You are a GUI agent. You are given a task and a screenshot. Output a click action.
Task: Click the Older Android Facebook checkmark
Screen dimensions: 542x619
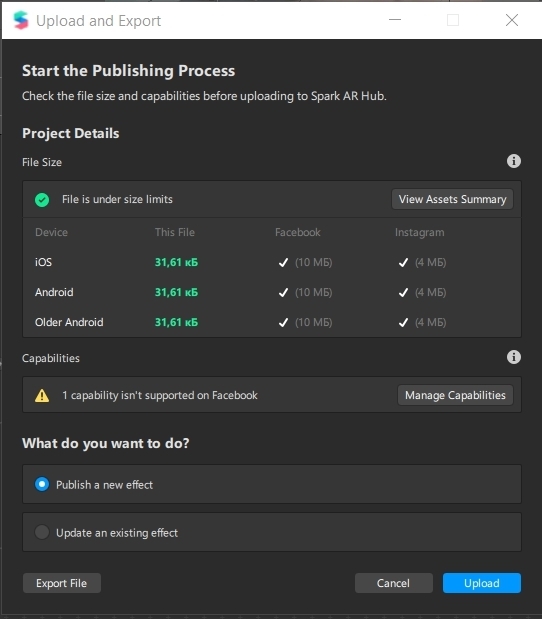pos(283,323)
